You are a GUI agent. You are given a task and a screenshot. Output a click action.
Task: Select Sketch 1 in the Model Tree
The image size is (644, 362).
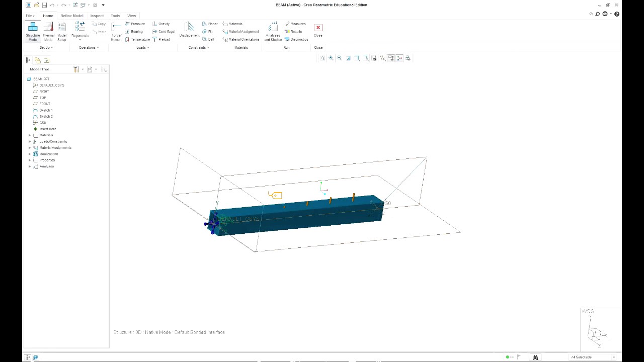click(45, 110)
